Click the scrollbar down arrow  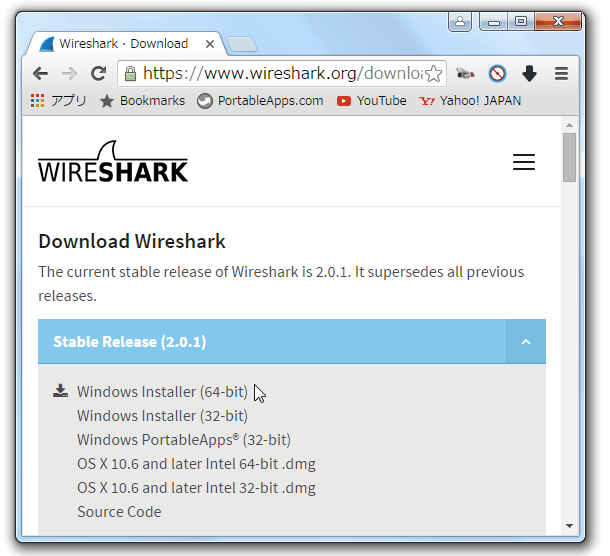(569, 526)
